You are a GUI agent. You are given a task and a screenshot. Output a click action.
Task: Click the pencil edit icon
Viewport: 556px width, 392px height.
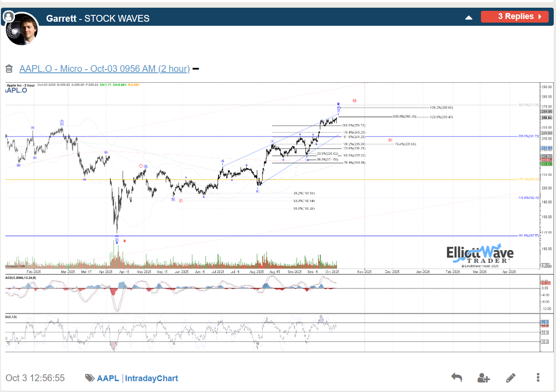[x=511, y=378]
